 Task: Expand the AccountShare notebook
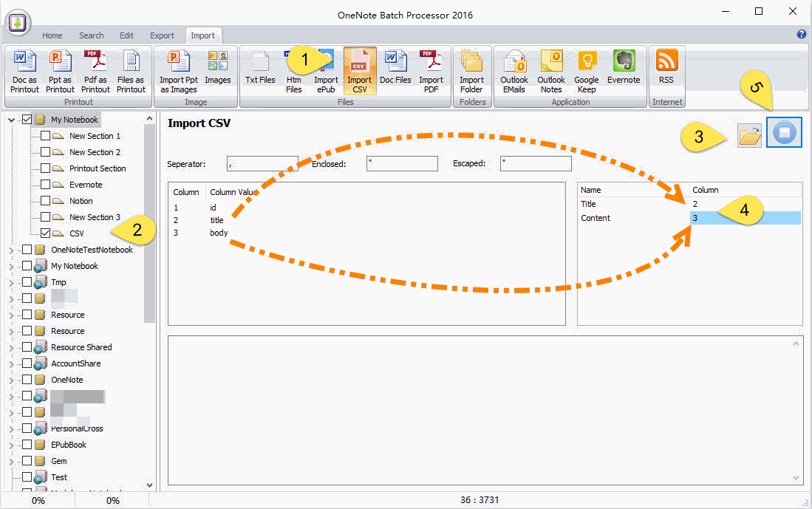(x=11, y=363)
